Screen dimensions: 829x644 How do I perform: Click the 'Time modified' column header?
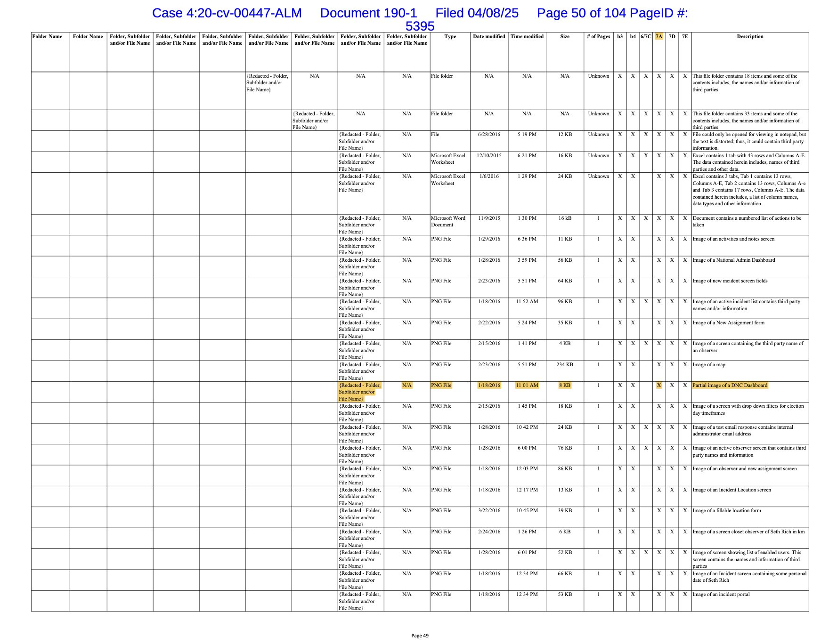tap(527, 37)
